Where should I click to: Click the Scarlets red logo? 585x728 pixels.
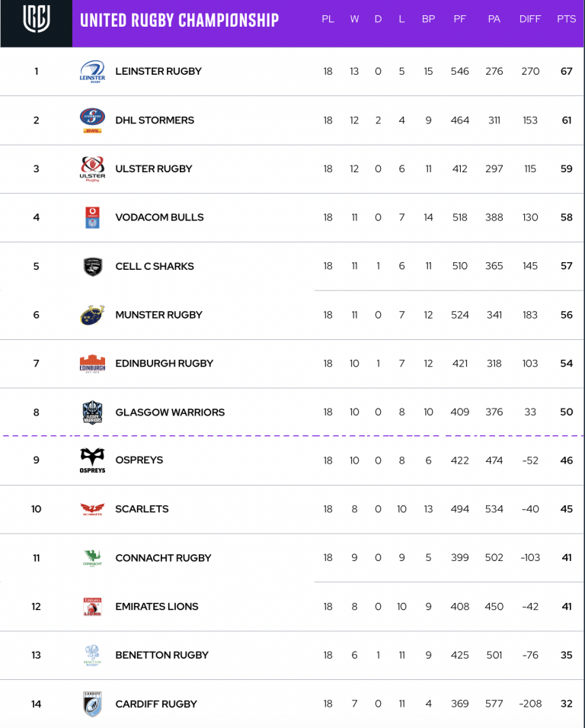(92, 509)
